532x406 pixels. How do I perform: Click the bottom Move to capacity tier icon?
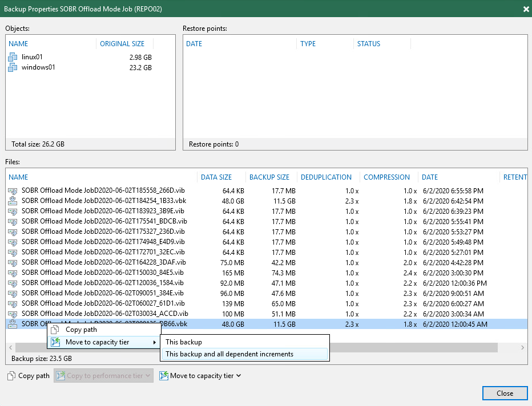tap(163, 376)
